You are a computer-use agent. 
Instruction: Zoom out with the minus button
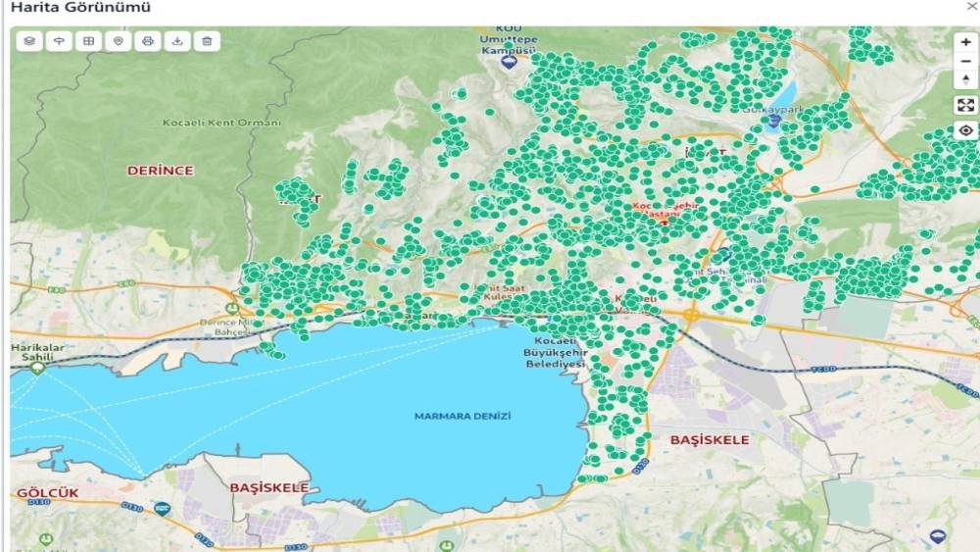tap(966, 61)
